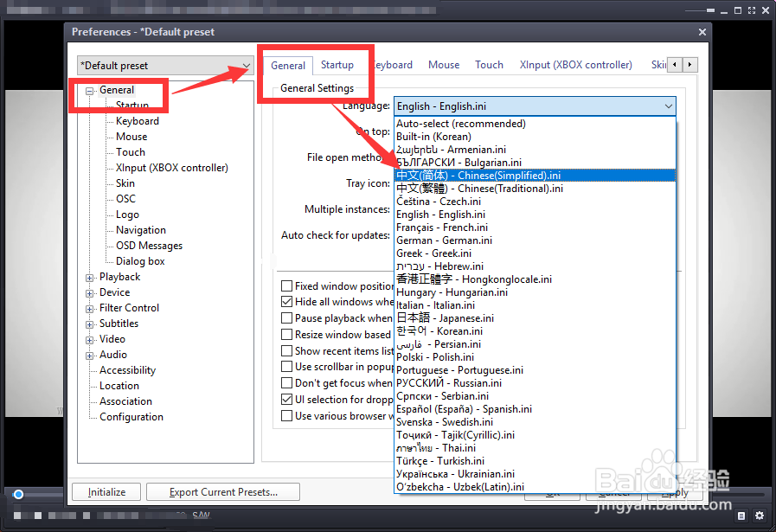The width and height of the screenshot is (776, 532).
Task: Open the playlist icon beside gear
Action: [741, 516]
